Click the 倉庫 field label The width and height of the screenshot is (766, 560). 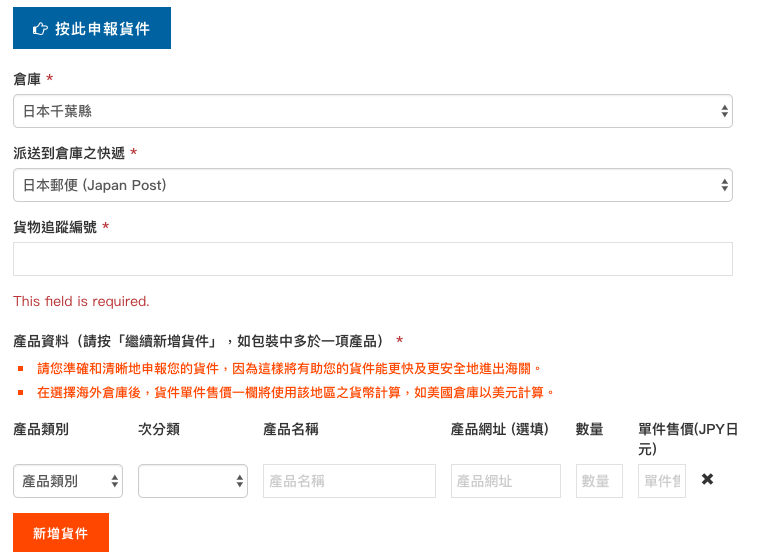point(27,78)
